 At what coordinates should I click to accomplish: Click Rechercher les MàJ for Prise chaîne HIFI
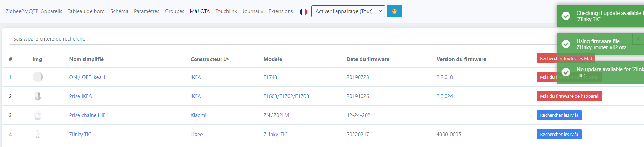(x=559, y=115)
